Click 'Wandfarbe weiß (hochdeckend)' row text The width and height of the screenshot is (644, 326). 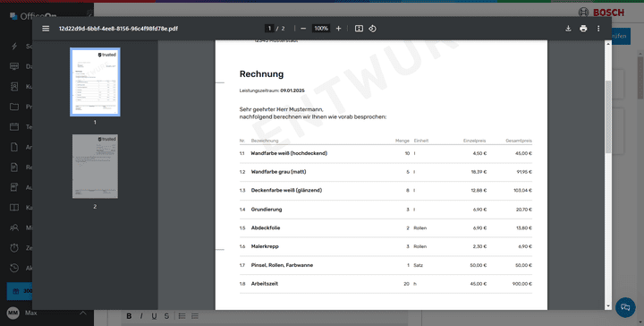tap(289, 153)
